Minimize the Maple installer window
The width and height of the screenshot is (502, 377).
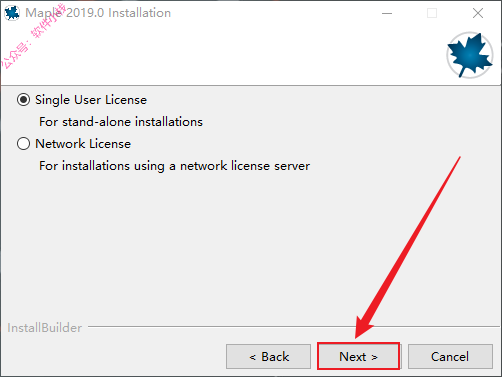coord(387,13)
